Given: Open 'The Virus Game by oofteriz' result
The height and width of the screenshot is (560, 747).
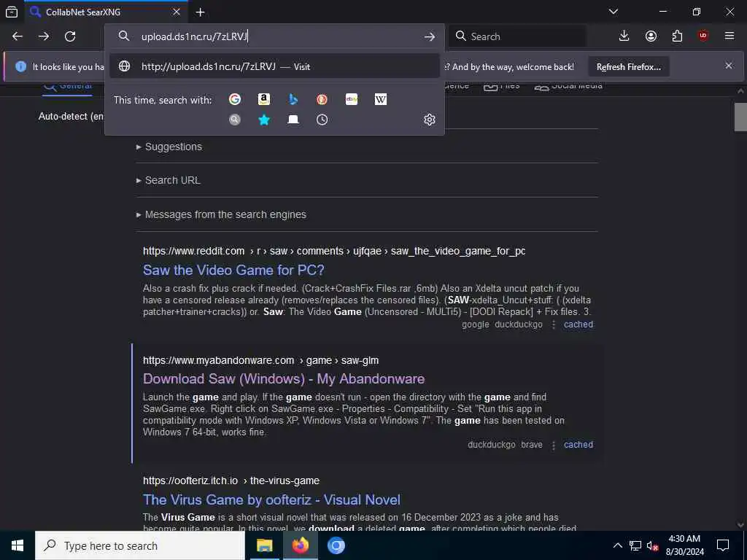Looking at the screenshot, I should [271, 499].
